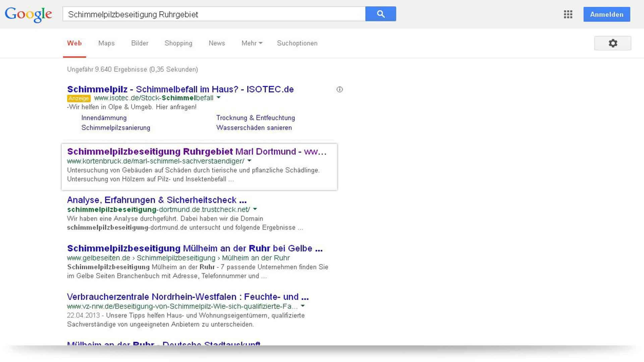Click the www.isotec.de/Stock-Schimmelbefall URL text
The height and width of the screenshot is (362, 644).
click(154, 98)
